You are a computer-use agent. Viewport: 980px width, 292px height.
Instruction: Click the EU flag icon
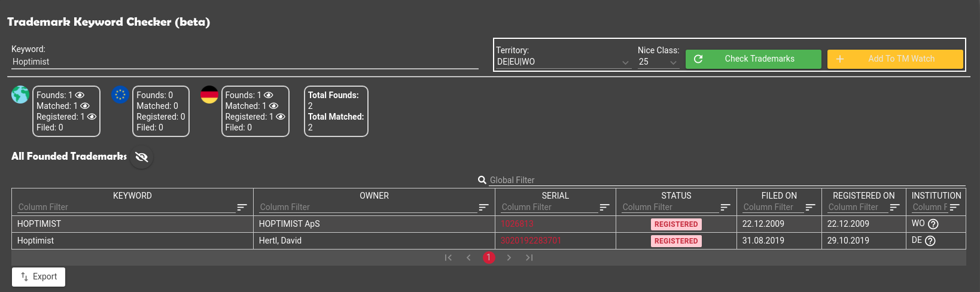(x=120, y=95)
